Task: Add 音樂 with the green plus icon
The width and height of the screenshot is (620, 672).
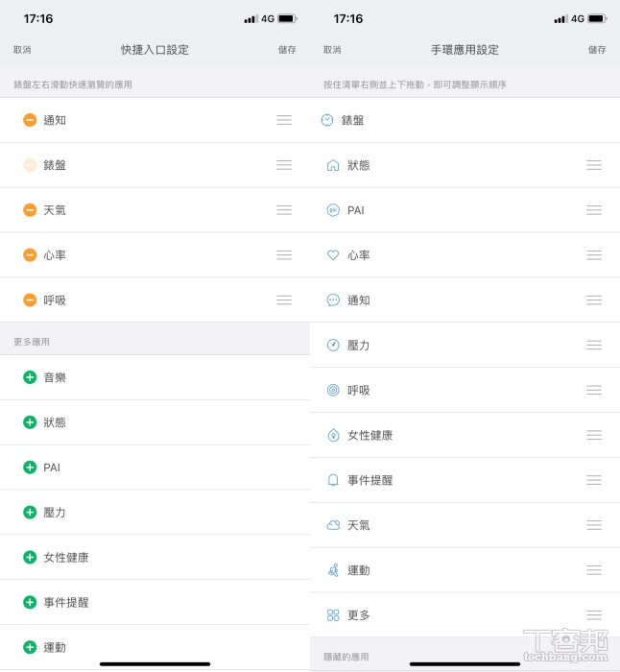Action: 30,377
